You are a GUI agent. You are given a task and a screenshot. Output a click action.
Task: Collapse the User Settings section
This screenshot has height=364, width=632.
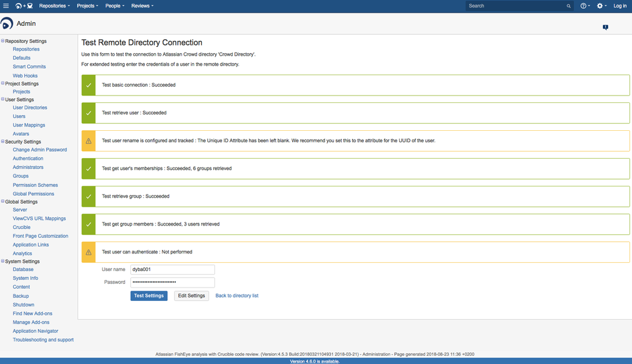3,99
